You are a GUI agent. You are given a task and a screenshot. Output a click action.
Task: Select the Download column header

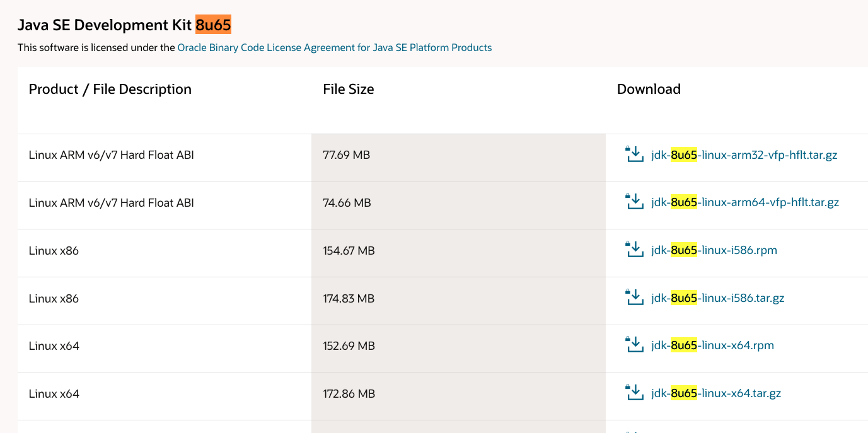point(649,89)
